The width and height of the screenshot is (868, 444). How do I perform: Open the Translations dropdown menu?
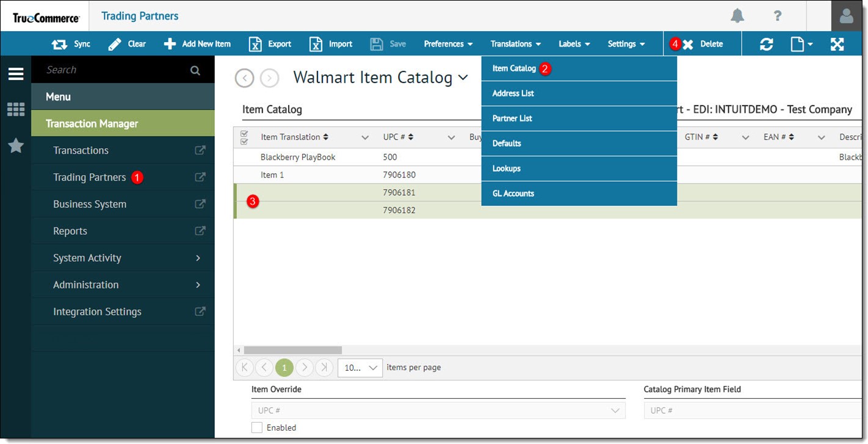pos(516,44)
